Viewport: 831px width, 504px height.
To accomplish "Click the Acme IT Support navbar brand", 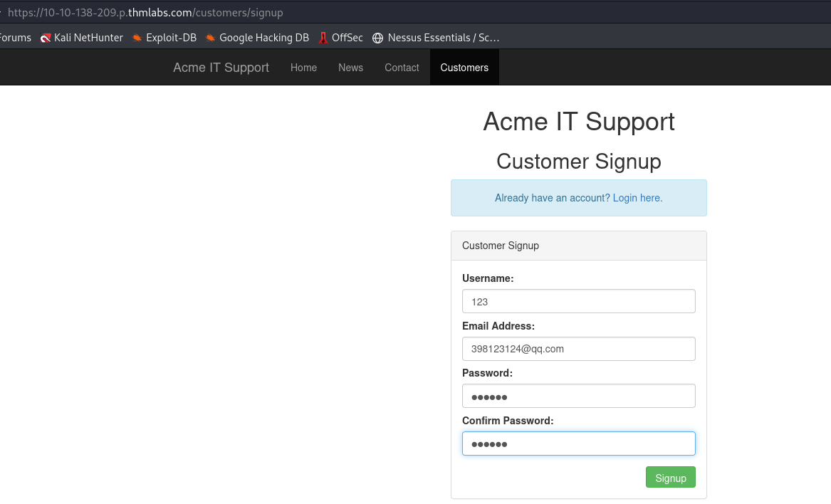I will [221, 68].
